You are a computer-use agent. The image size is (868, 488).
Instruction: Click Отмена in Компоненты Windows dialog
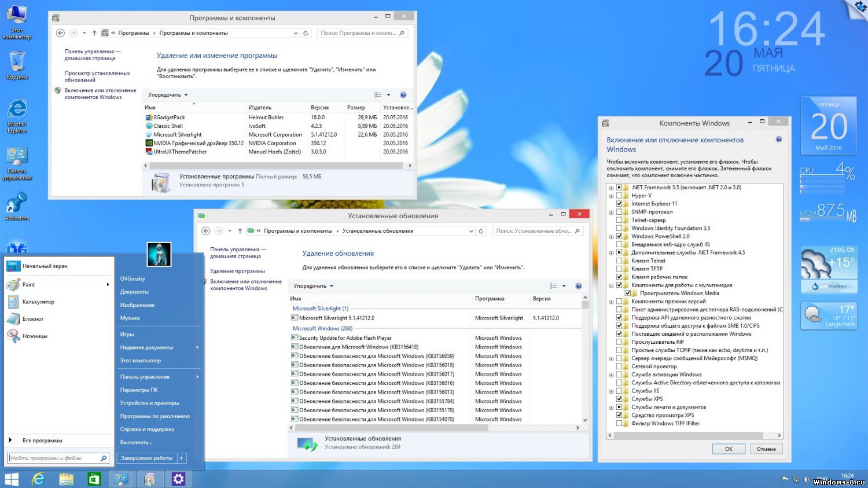coord(766,449)
